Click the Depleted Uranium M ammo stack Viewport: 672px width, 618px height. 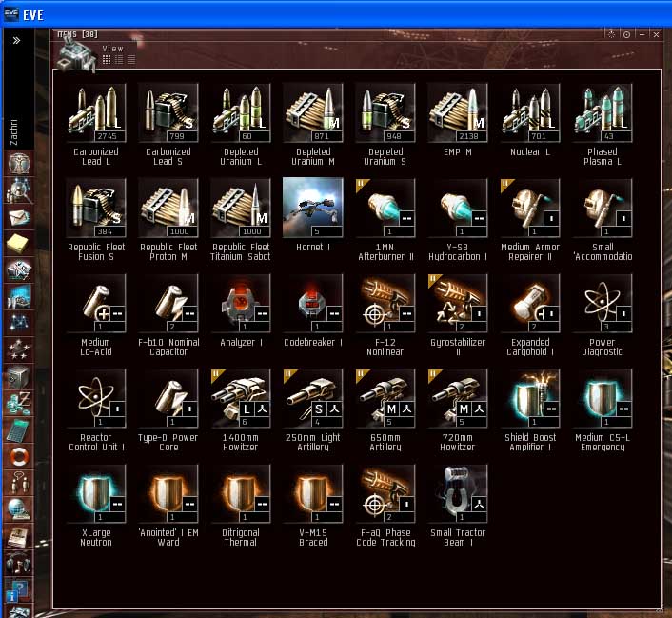coord(313,112)
